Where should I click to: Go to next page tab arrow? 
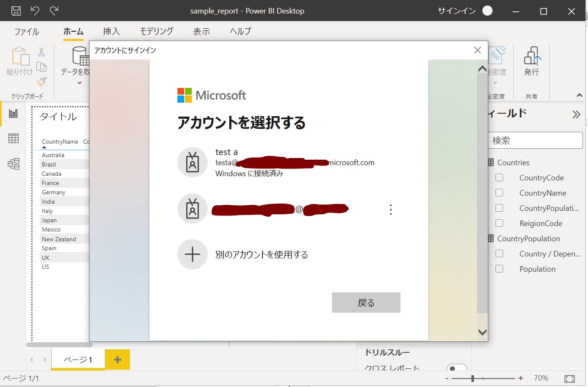pos(45,360)
